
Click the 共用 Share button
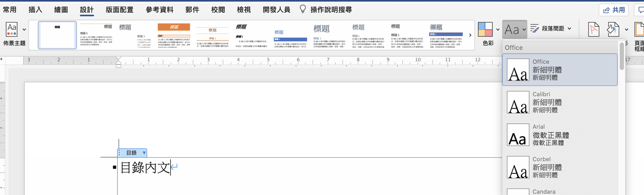click(613, 10)
